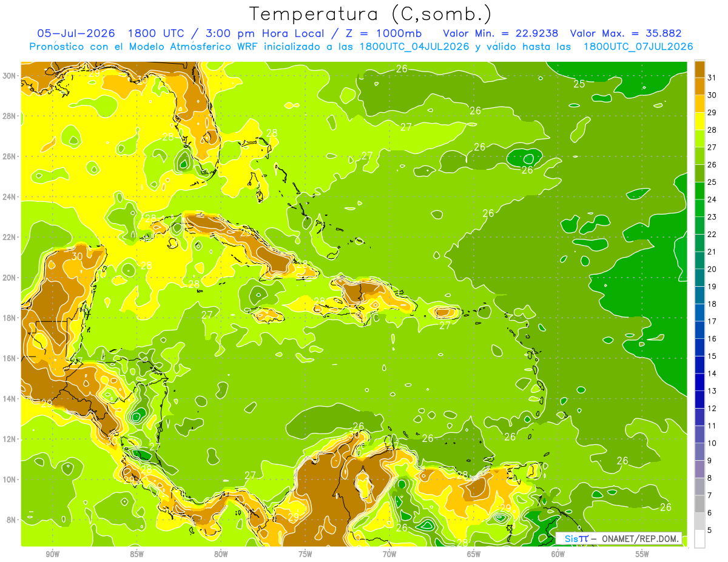Click the "75W" longitude axis label

tap(305, 554)
